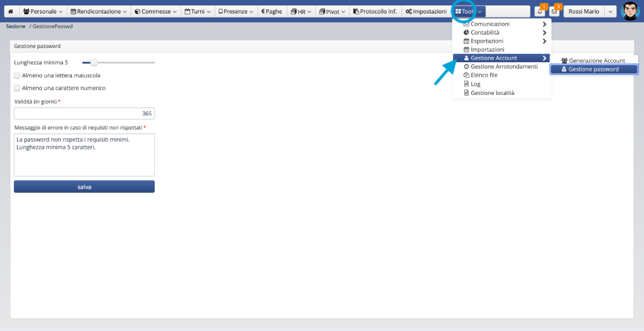Select Elenco file in Tools menu
Viewport: 644px width, 331px height.
(x=484, y=75)
